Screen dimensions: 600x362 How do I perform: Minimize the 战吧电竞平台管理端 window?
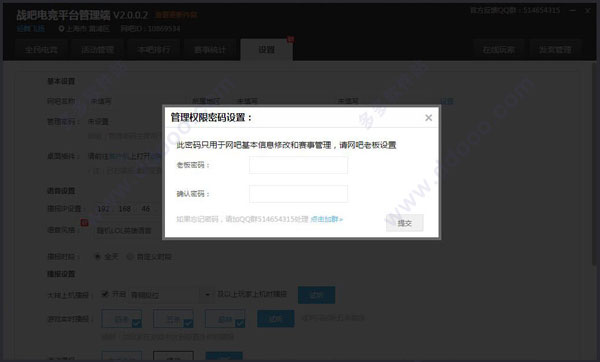[573, 11]
